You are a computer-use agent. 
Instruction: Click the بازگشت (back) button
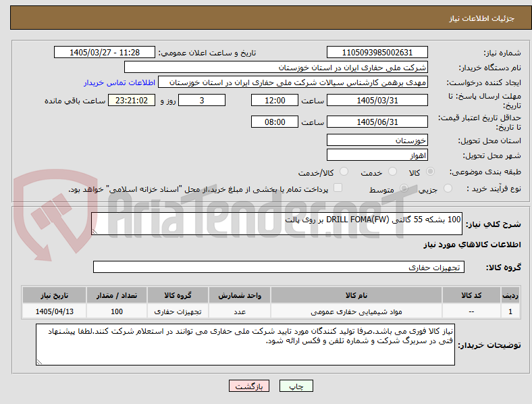pyautogui.click(x=249, y=386)
